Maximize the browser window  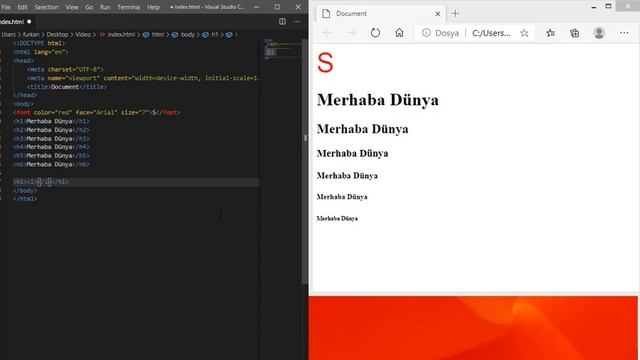click(x=608, y=6)
